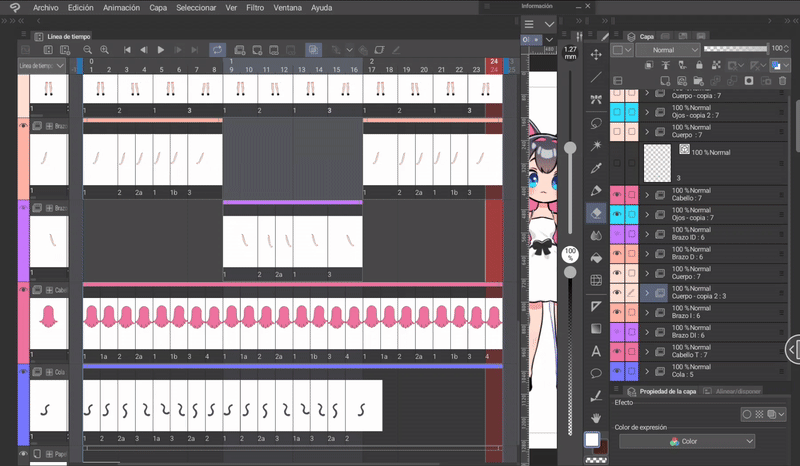Image resolution: width=800 pixels, height=466 pixels.
Task: Select the Propiedad de la capa tab
Action: point(662,391)
